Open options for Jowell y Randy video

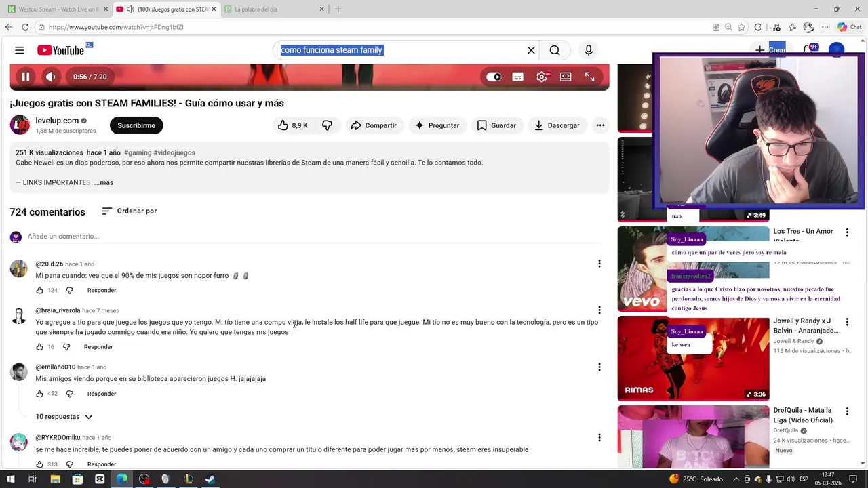[847, 322]
